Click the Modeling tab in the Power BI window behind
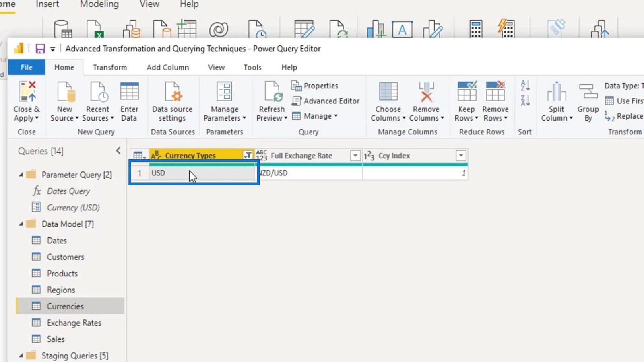Screen dimensions: 644x362 pos(99,4)
